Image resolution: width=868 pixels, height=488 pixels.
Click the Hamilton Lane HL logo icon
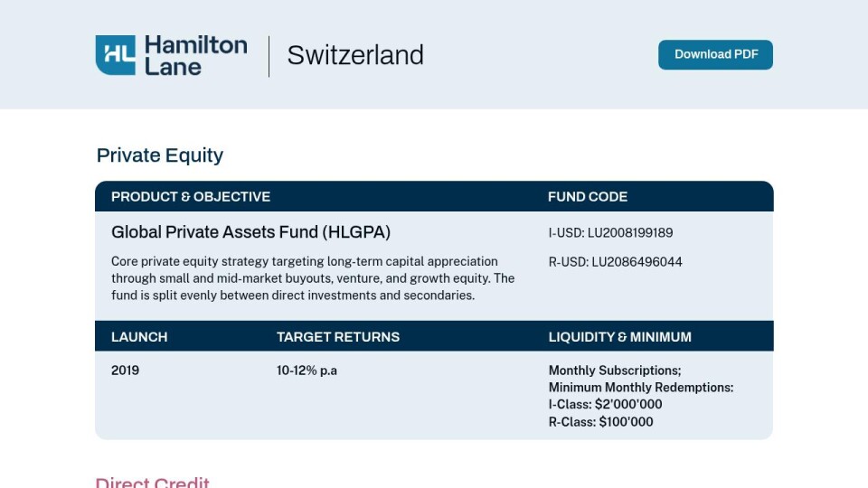115,55
